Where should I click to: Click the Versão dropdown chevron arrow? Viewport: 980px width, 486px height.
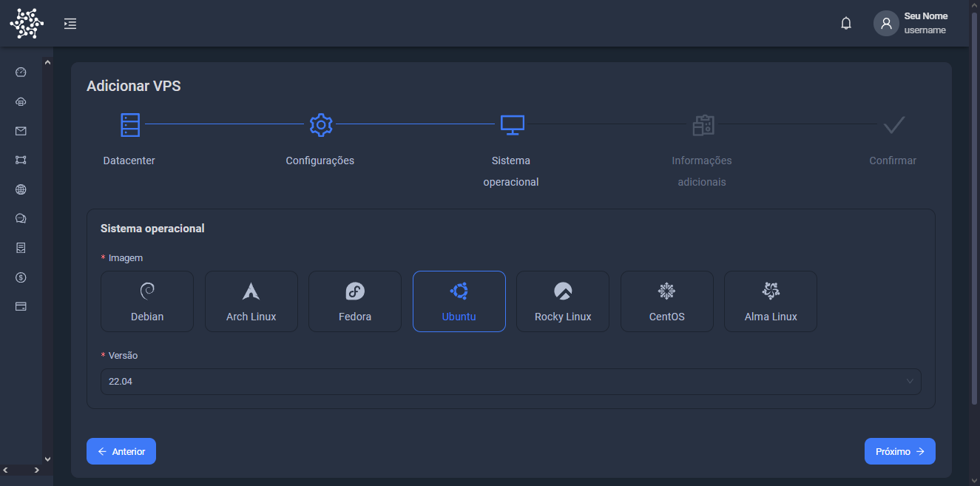click(910, 382)
